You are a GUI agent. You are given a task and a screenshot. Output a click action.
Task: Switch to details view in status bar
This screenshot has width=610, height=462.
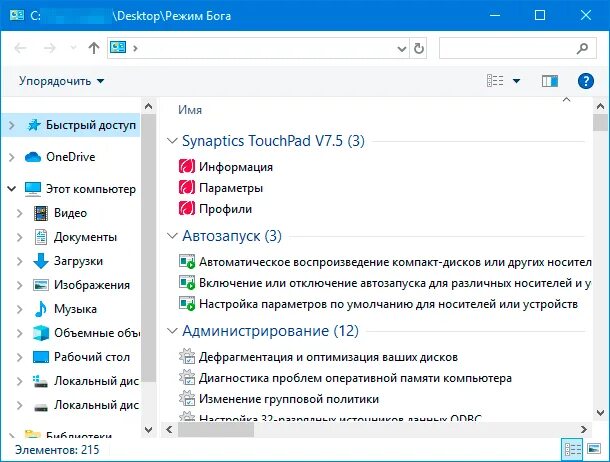573,450
